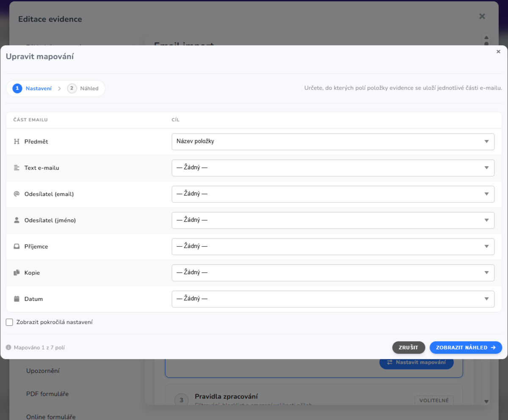Image resolution: width=508 pixels, height=420 pixels.
Task: Open the Odesílatel (email) target dropdown
Action: tap(333, 194)
